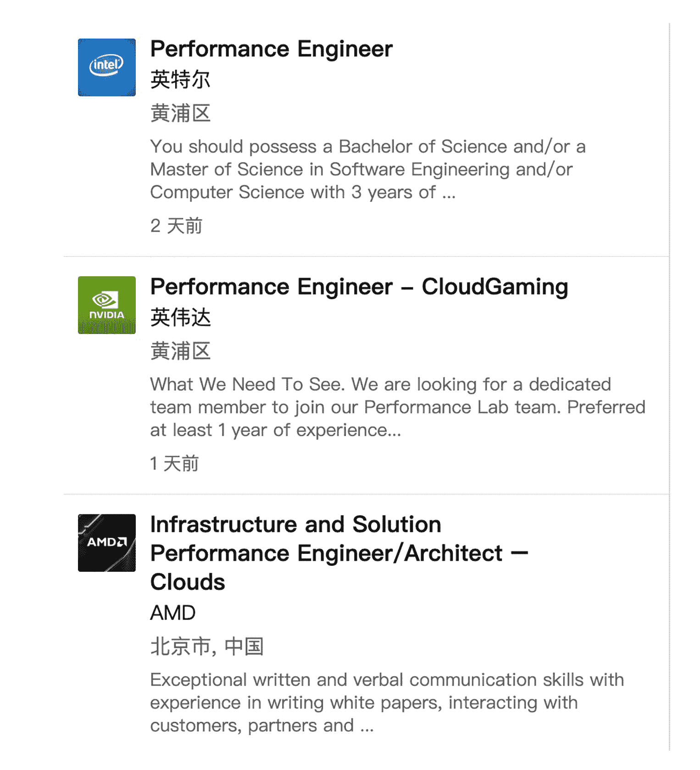The image size is (700, 770).
Task: Click 黄浦区 location under Intel listing
Action: tap(180, 113)
